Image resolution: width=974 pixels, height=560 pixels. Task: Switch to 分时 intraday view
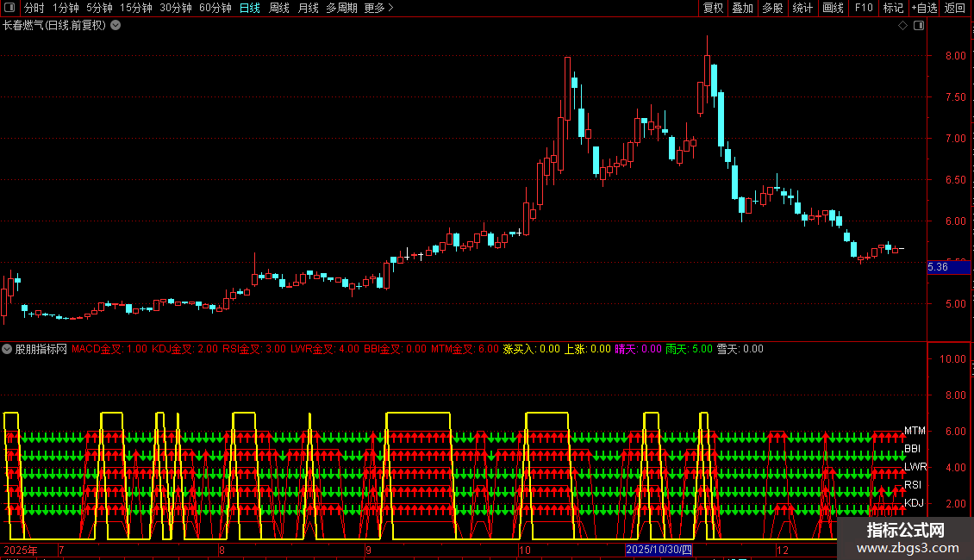[x=34, y=8]
